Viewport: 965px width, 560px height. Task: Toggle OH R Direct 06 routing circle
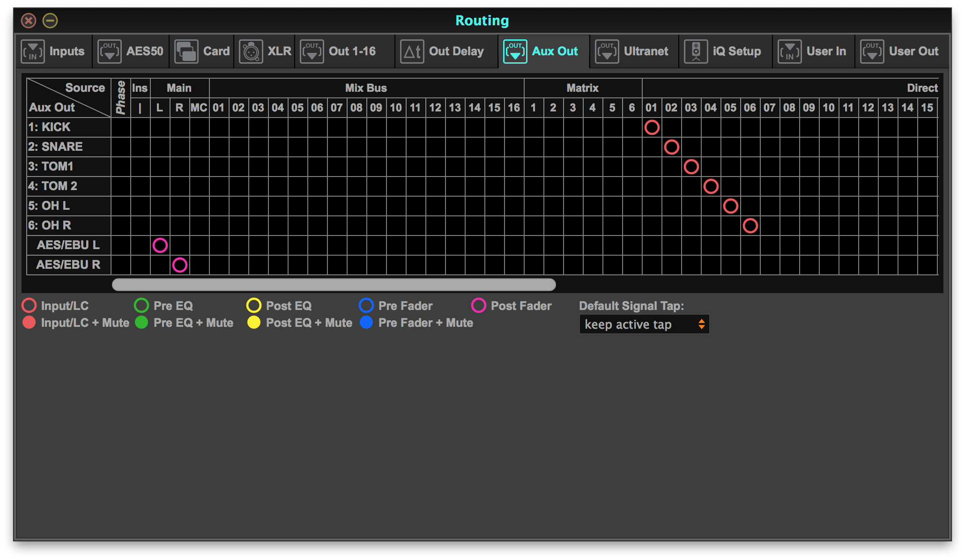(750, 226)
